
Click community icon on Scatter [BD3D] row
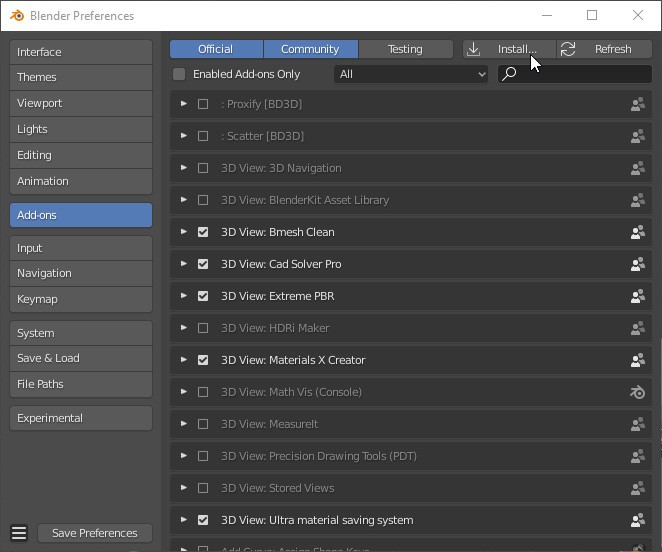[x=638, y=136]
